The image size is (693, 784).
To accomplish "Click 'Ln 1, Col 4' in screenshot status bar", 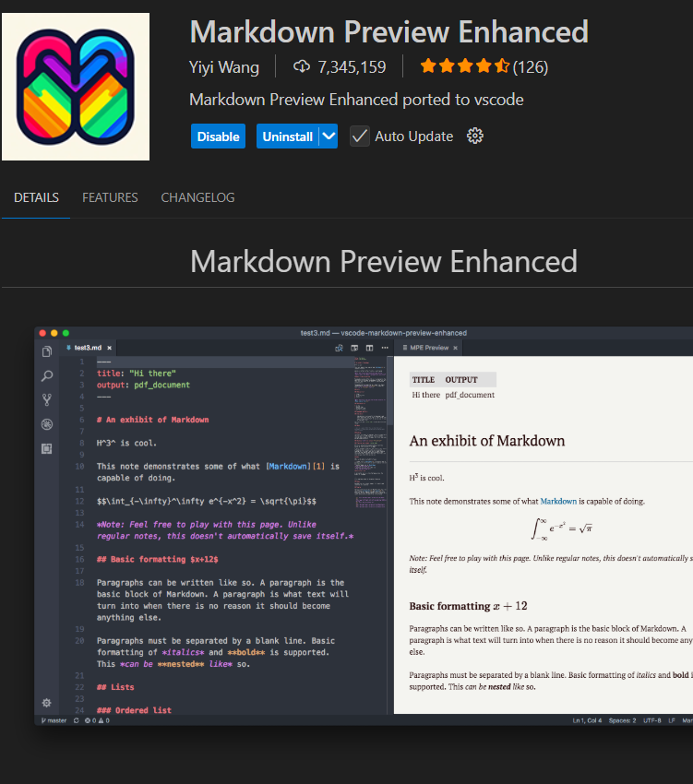I will pyautogui.click(x=587, y=720).
